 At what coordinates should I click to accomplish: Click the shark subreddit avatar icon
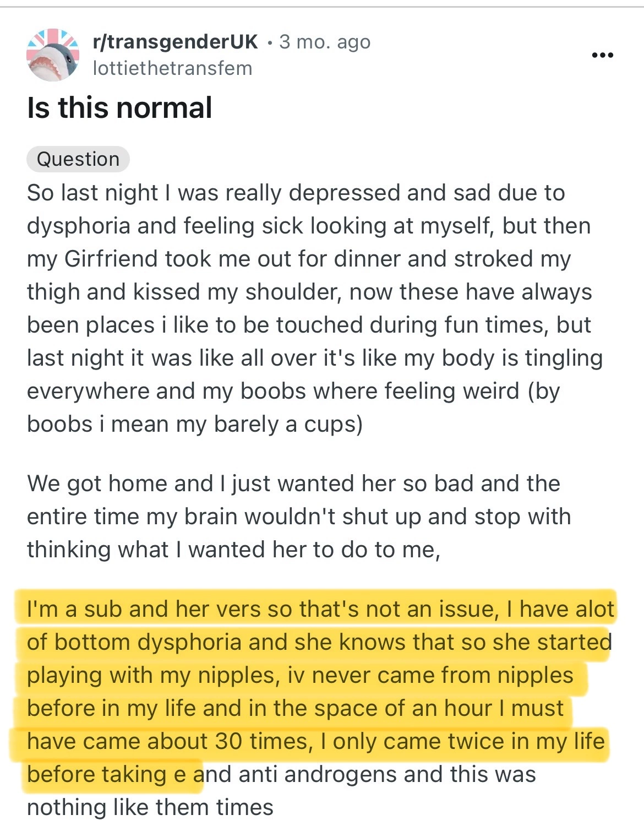click(x=53, y=55)
